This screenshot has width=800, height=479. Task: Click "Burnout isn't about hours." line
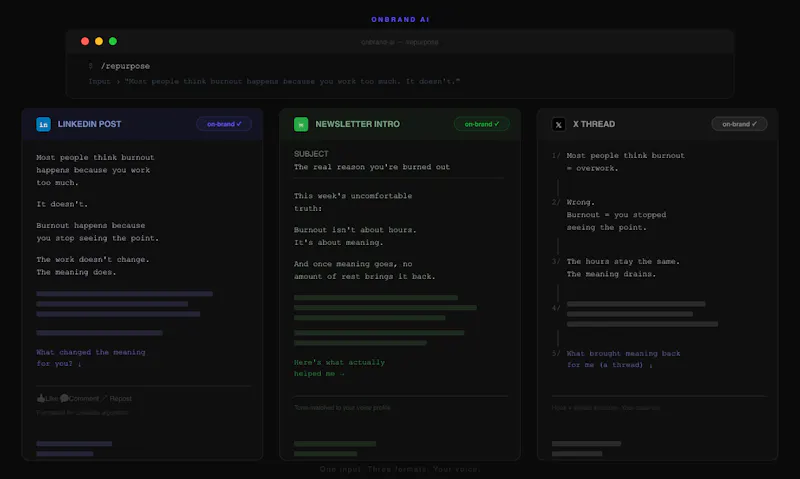click(355, 230)
